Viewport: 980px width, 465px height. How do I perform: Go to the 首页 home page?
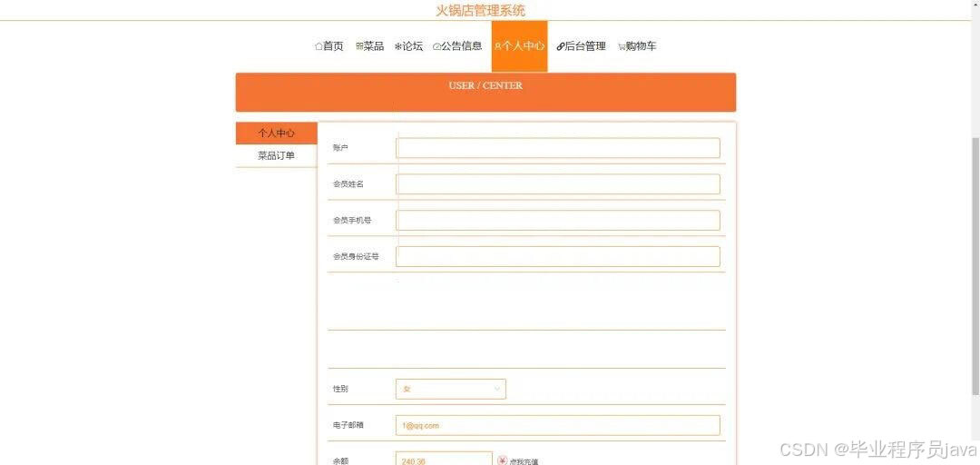point(328,46)
